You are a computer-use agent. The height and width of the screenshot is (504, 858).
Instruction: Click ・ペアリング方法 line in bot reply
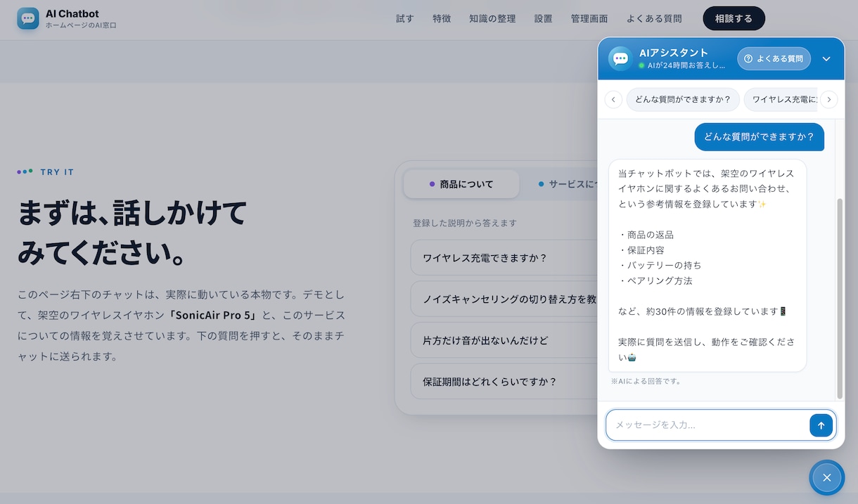655,280
